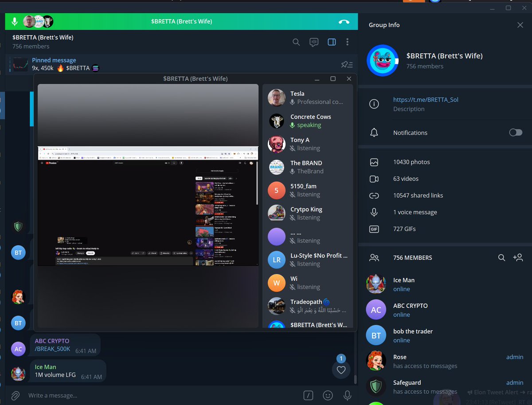Open the t.me/BRETTA_Sol group link
This screenshot has width=532, height=405.
[426, 99]
